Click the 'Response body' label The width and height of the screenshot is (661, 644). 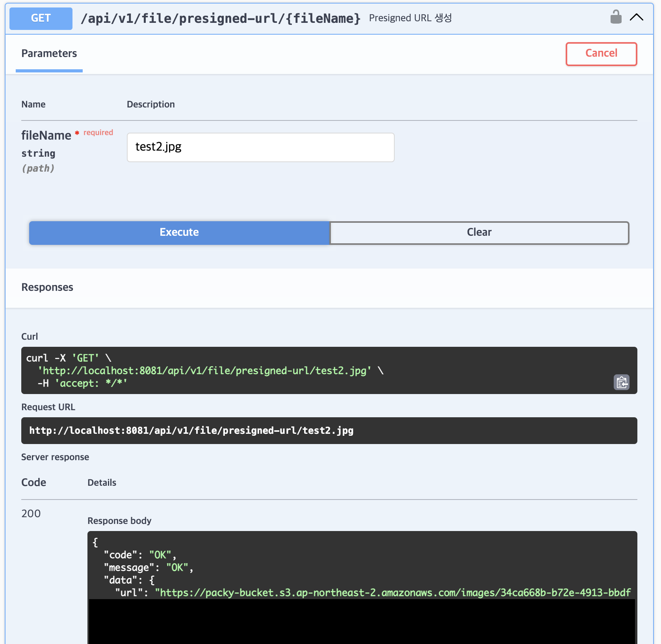click(x=119, y=521)
